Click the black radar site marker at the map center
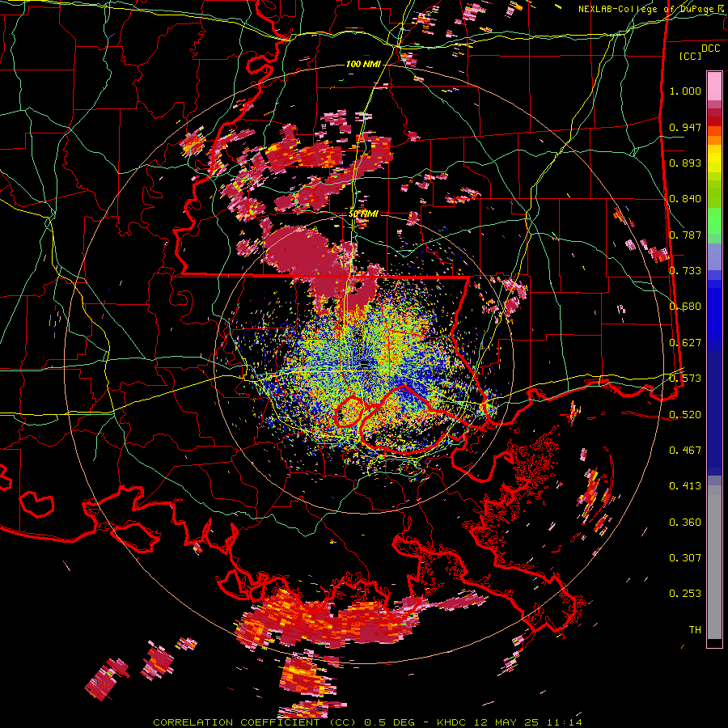The width and height of the screenshot is (728, 728). click(x=365, y=366)
